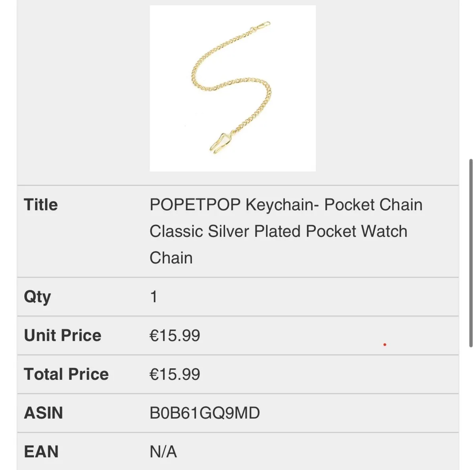Click the Total Price value €15.99
This screenshot has width=476, height=470.
[x=175, y=374]
